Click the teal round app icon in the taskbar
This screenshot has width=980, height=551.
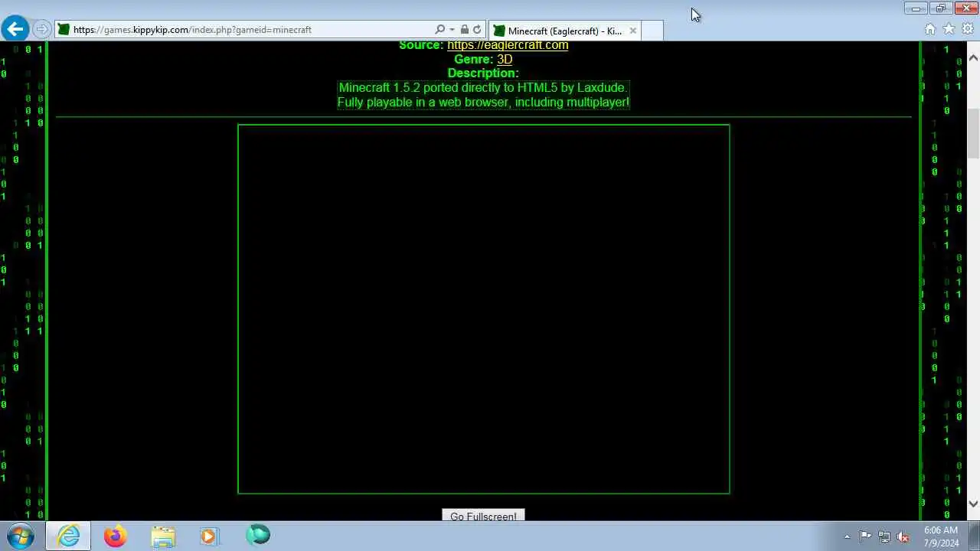258,535
